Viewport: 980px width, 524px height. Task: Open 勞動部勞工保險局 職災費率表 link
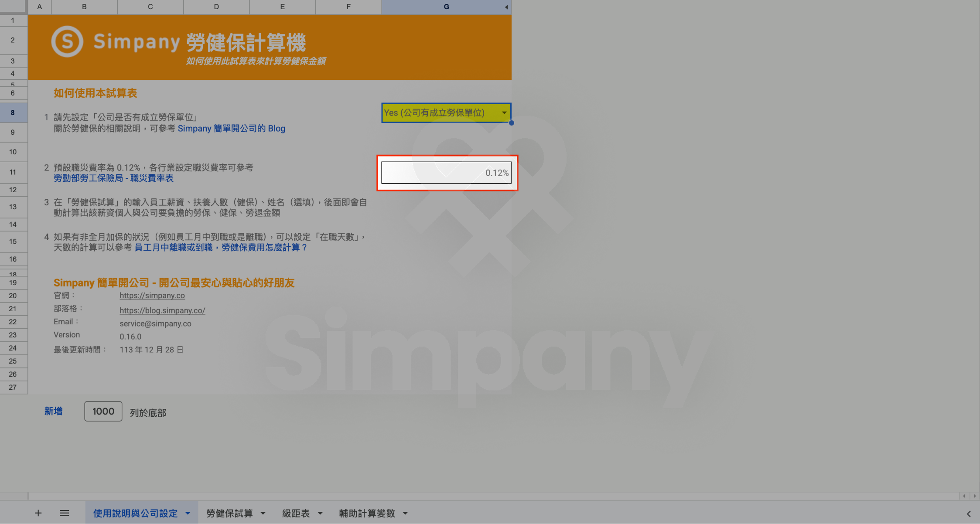click(113, 178)
